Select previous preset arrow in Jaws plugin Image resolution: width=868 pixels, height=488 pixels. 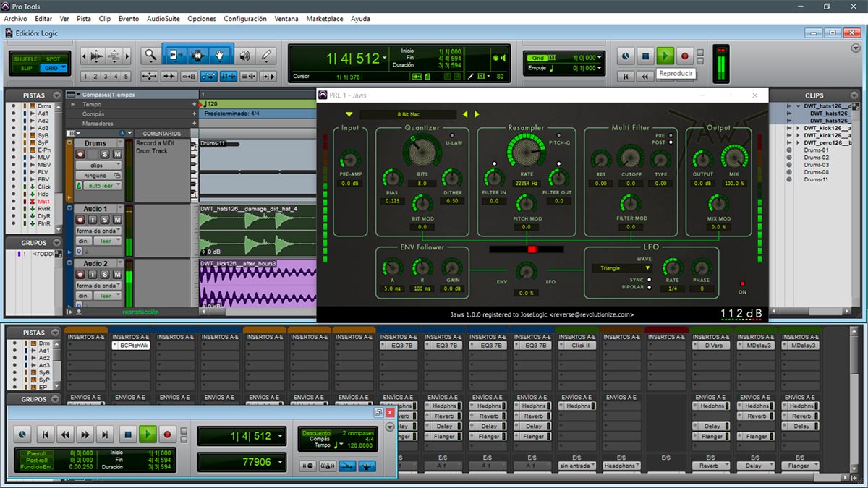click(465, 114)
